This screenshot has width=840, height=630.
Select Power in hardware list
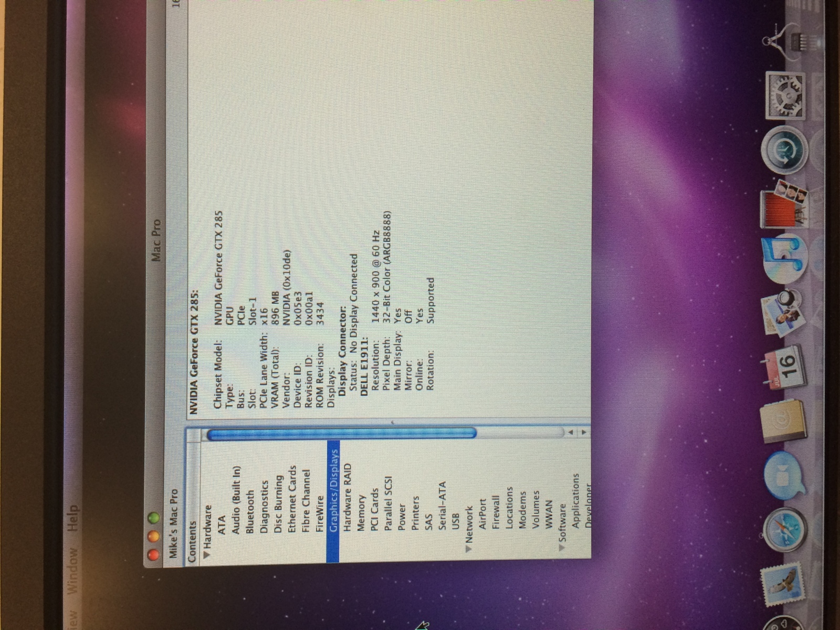point(402,517)
